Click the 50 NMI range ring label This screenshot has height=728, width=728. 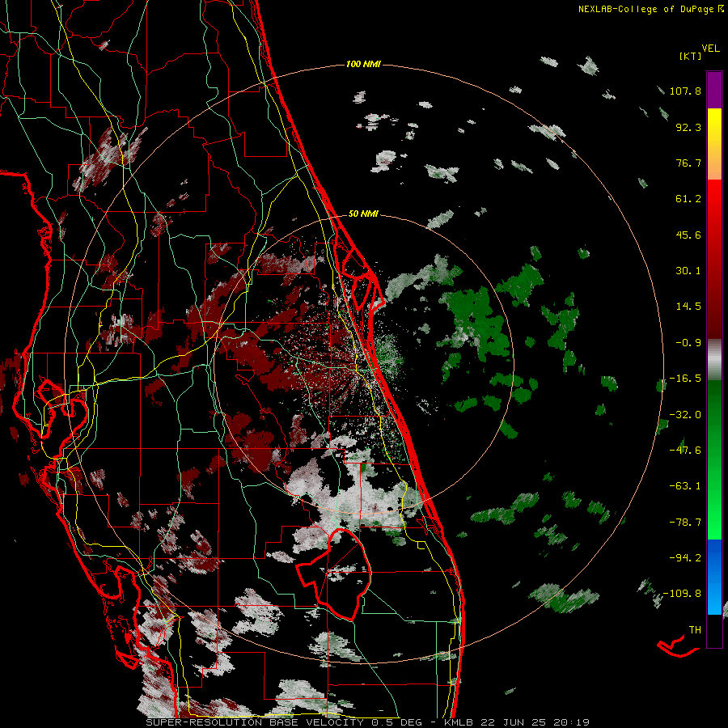(x=363, y=214)
